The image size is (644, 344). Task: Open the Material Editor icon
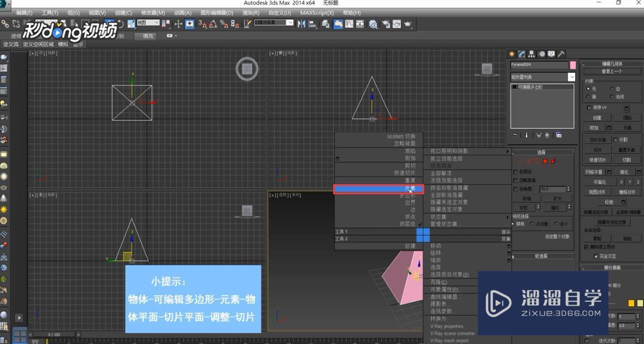pos(373,24)
